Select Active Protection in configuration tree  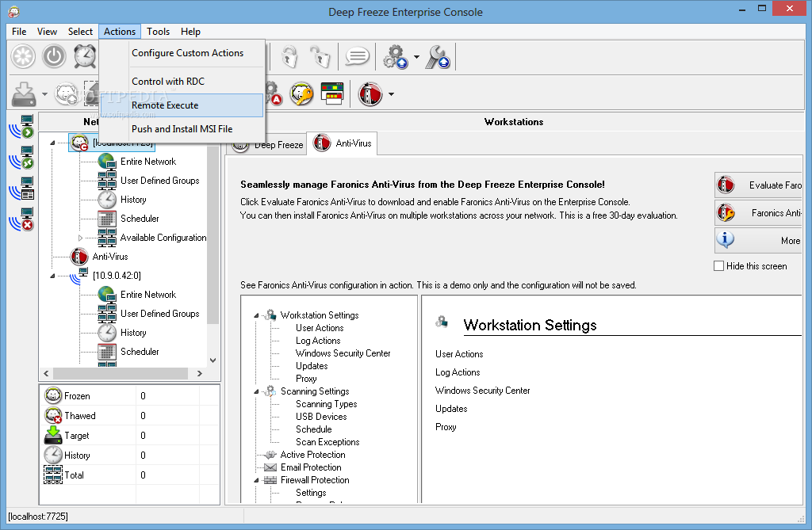(x=312, y=455)
